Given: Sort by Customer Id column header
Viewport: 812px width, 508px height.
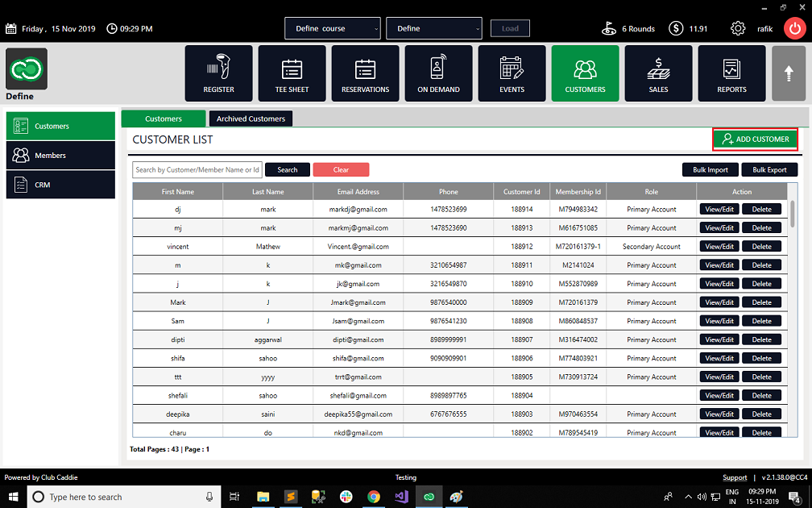Looking at the screenshot, I should (x=521, y=192).
